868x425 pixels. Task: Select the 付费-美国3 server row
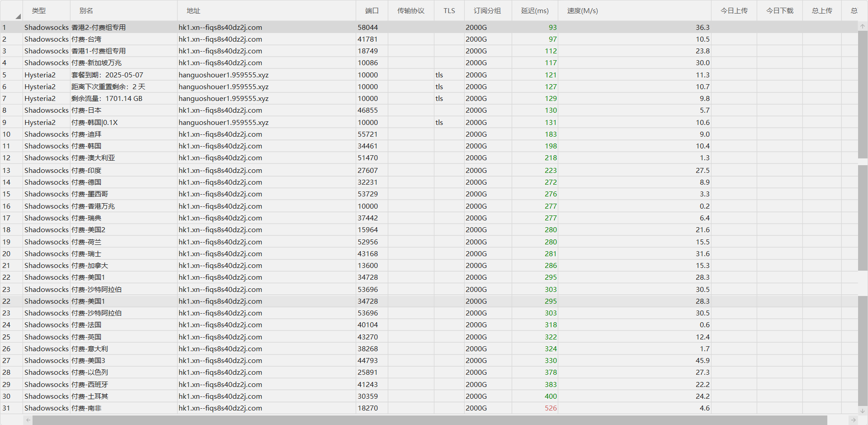(x=429, y=360)
